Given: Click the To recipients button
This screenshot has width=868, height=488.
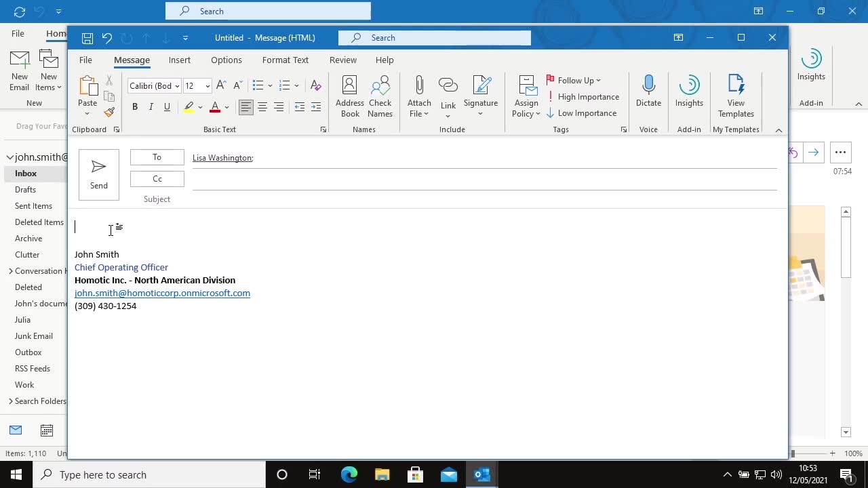Looking at the screenshot, I should pyautogui.click(x=157, y=157).
